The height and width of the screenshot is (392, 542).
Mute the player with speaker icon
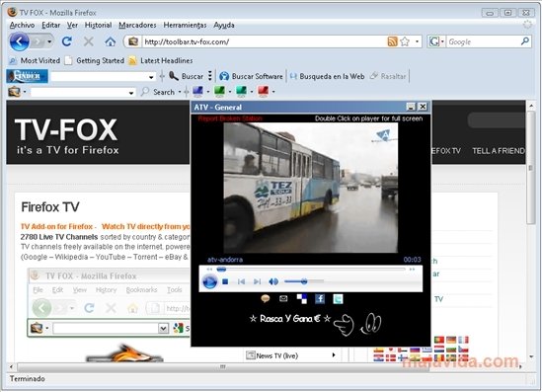(x=273, y=281)
